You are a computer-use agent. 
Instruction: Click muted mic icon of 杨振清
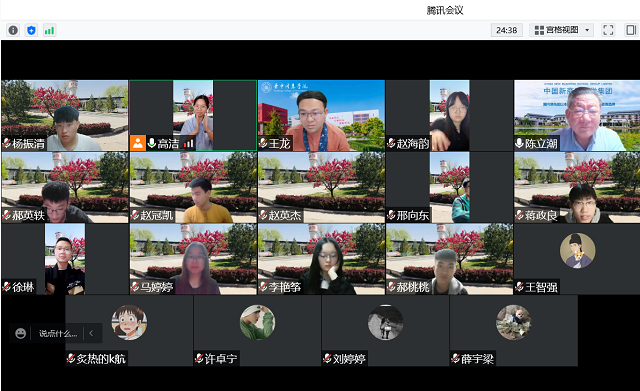[x=7, y=143]
